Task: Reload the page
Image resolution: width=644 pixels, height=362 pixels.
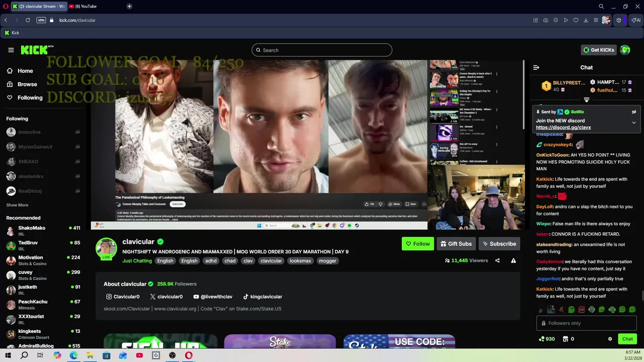Action: click(28, 20)
